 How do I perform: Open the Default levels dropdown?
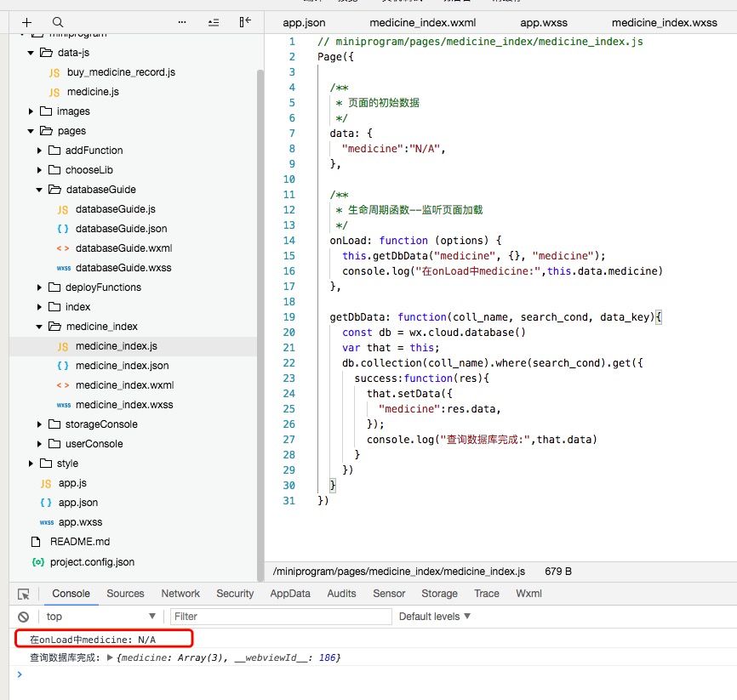click(x=434, y=617)
